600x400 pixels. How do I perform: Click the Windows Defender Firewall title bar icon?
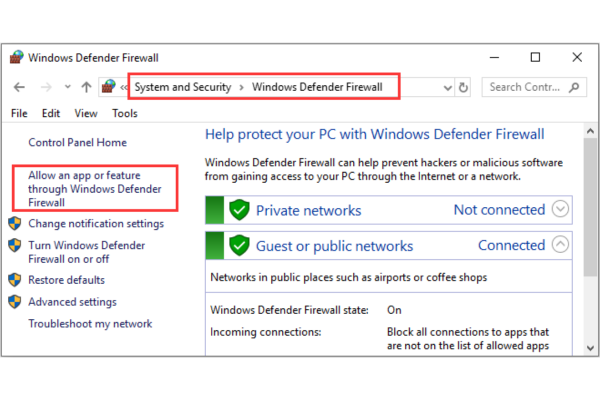16,58
